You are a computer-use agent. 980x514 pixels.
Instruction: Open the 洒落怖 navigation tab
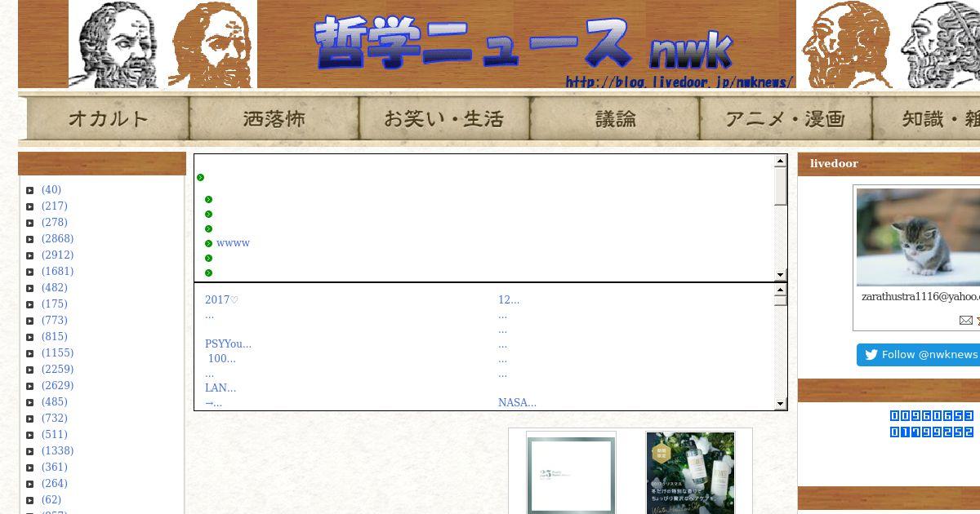coord(274,119)
